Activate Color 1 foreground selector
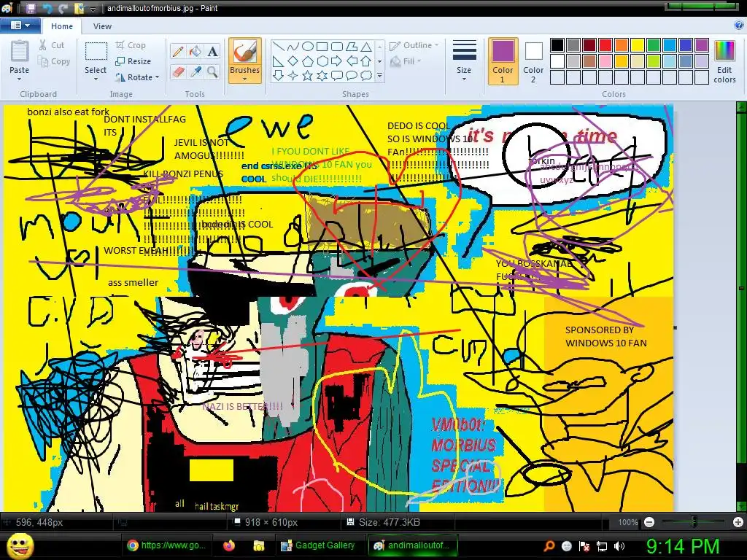This screenshot has width=747, height=560. 503,62
